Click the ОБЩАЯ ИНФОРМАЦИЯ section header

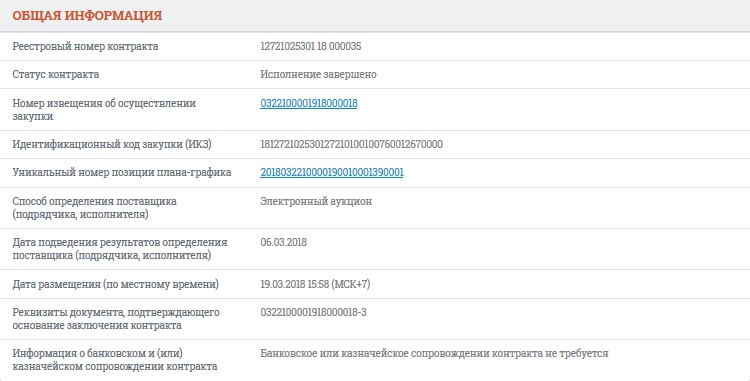pyautogui.click(x=87, y=15)
